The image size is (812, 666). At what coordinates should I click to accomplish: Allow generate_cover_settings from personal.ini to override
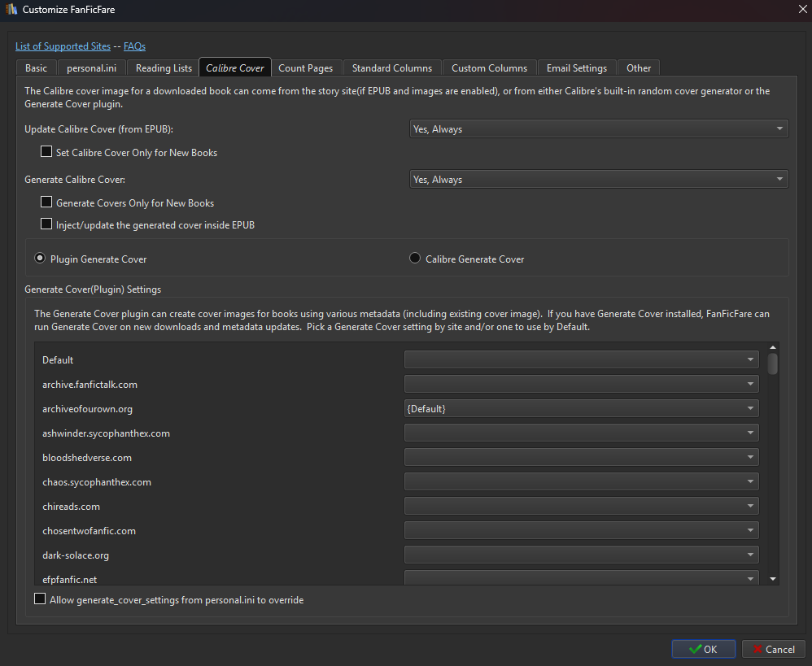tap(40, 599)
